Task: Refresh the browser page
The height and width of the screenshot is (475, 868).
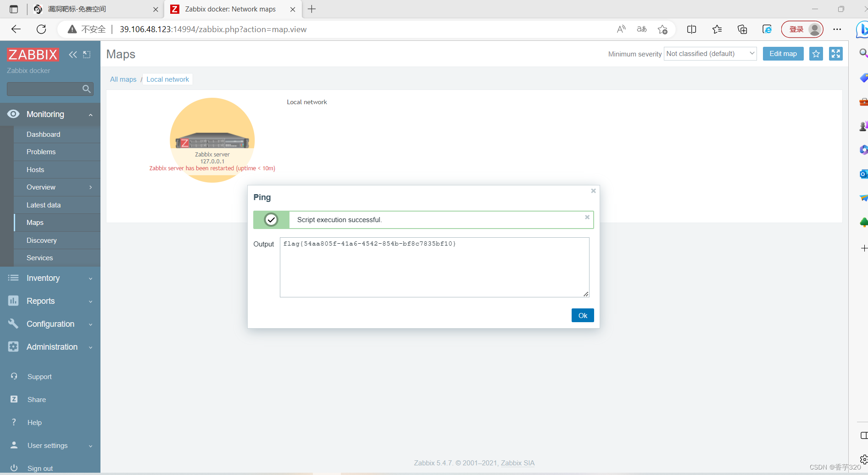Action: point(41,29)
